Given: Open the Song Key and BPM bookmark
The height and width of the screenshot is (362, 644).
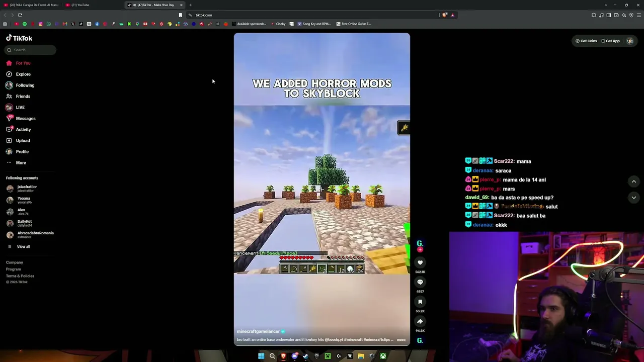Looking at the screenshot, I should 314,24.
